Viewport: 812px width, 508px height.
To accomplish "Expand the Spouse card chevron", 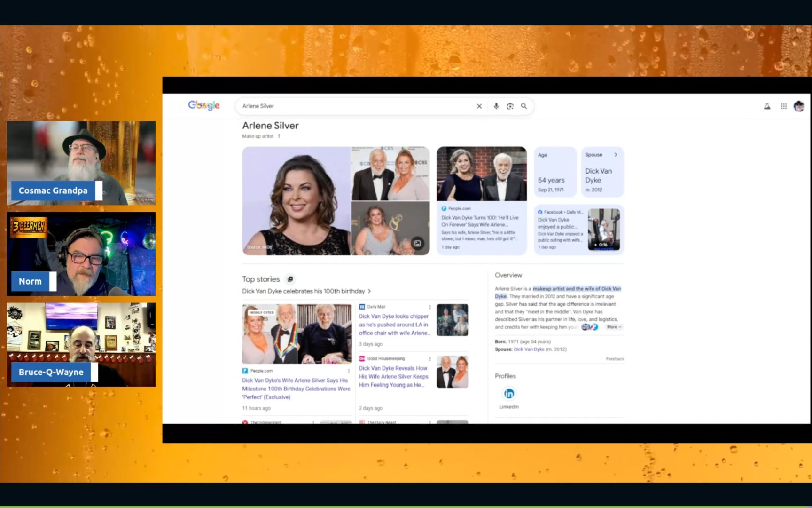I will click(616, 155).
